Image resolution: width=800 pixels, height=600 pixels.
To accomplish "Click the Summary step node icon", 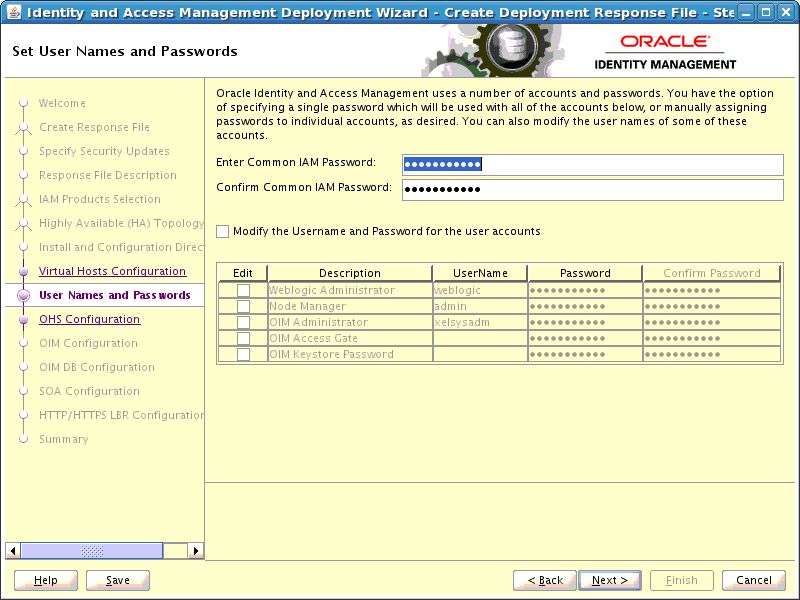I will click(23, 439).
